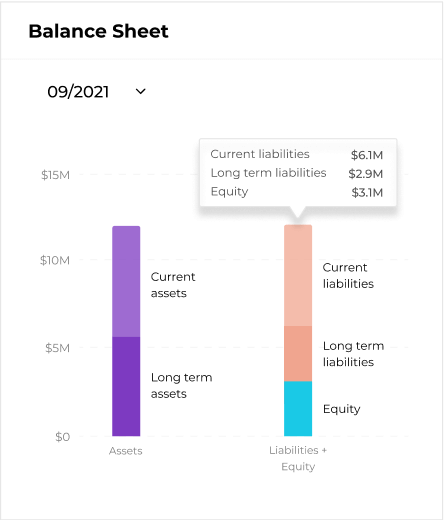Click the Current liabilities label beside bar
This screenshot has width=444, height=520.
[348, 275]
